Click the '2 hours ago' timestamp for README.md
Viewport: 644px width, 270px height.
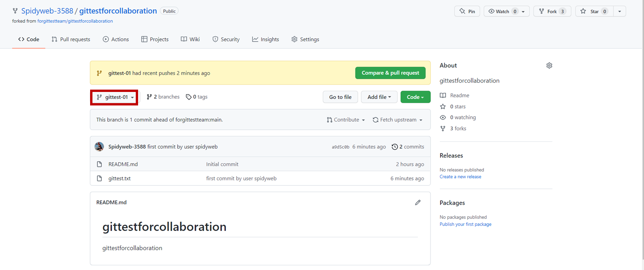tap(410, 164)
